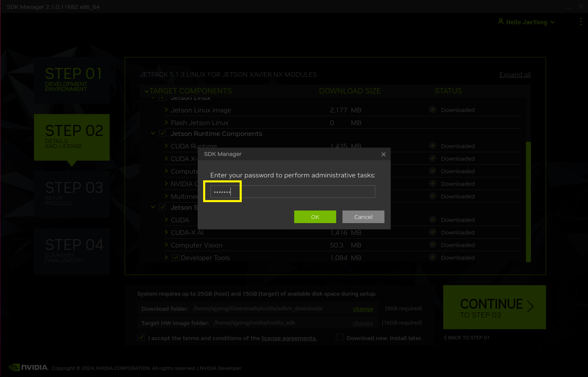
Task: Click Downloaded status icon for CUDA-X AI
Action: [433, 232]
